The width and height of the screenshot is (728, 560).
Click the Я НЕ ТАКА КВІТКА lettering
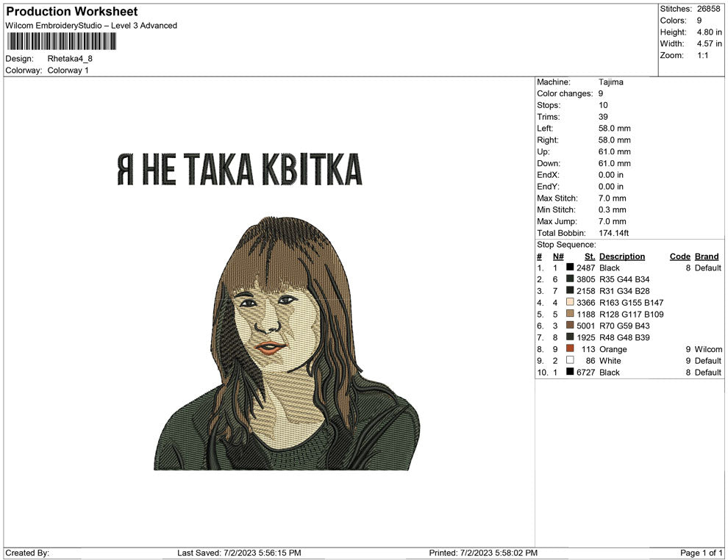coord(240,170)
